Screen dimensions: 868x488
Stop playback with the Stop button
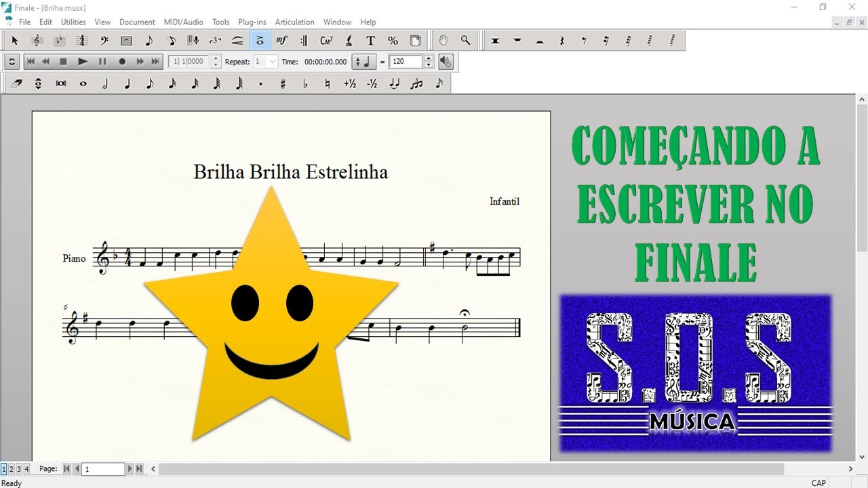pos(63,62)
